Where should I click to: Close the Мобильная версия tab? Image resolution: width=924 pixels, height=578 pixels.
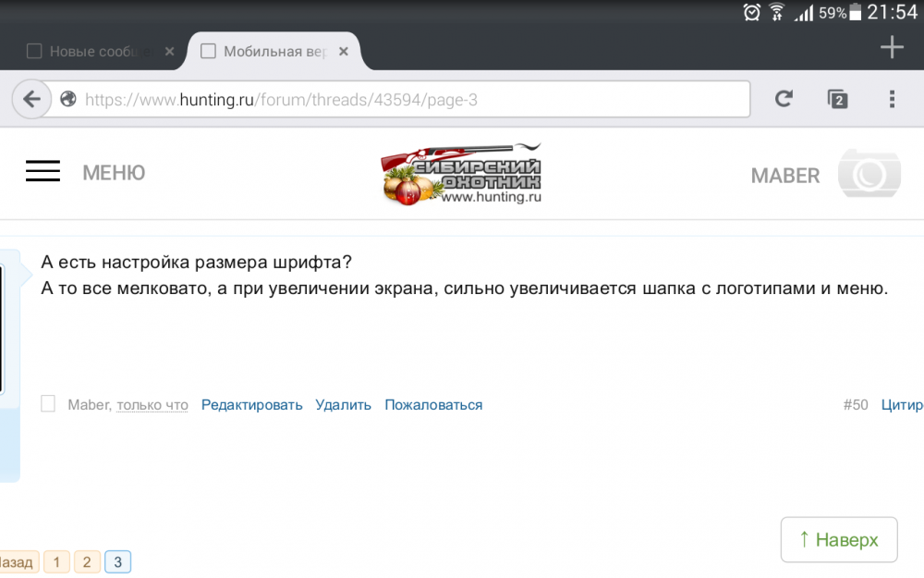(343, 52)
